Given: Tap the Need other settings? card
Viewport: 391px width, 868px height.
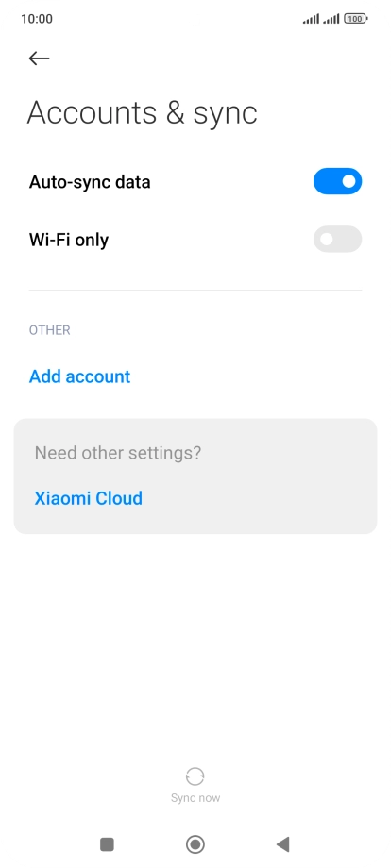Looking at the screenshot, I should click(195, 476).
